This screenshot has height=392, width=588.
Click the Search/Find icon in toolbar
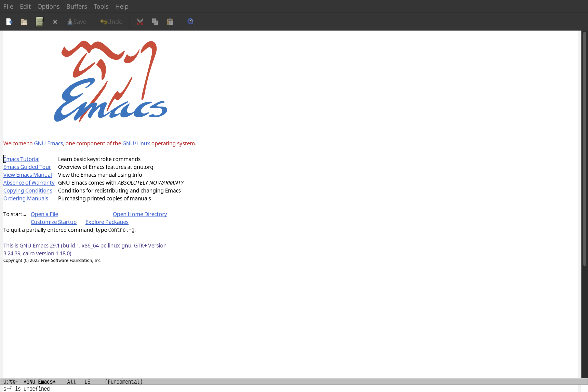point(190,21)
